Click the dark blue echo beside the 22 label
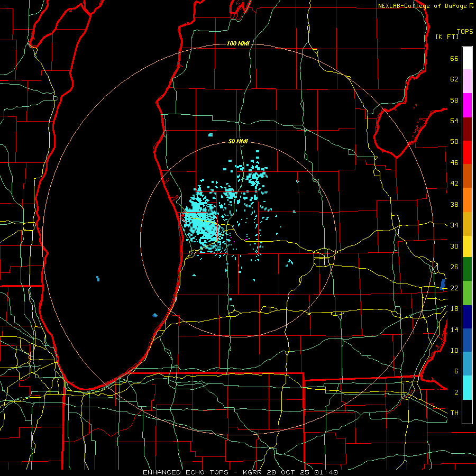This screenshot has height=476, width=476. (443, 285)
